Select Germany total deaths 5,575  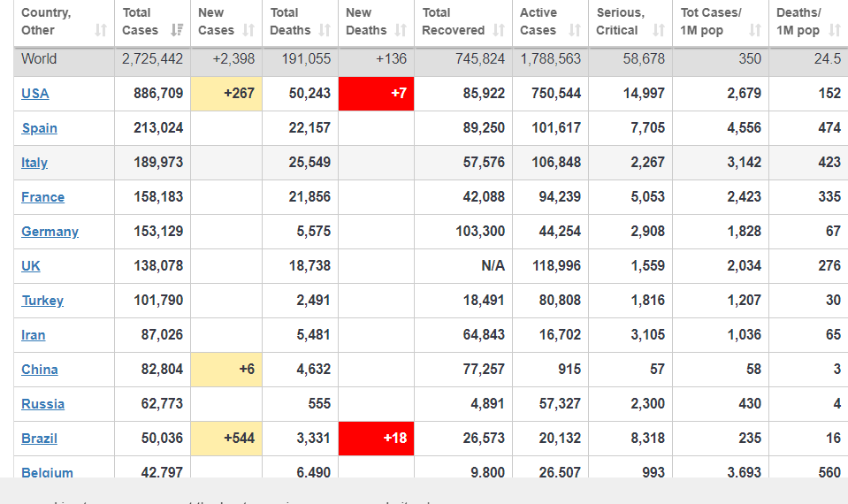[x=314, y=232]
